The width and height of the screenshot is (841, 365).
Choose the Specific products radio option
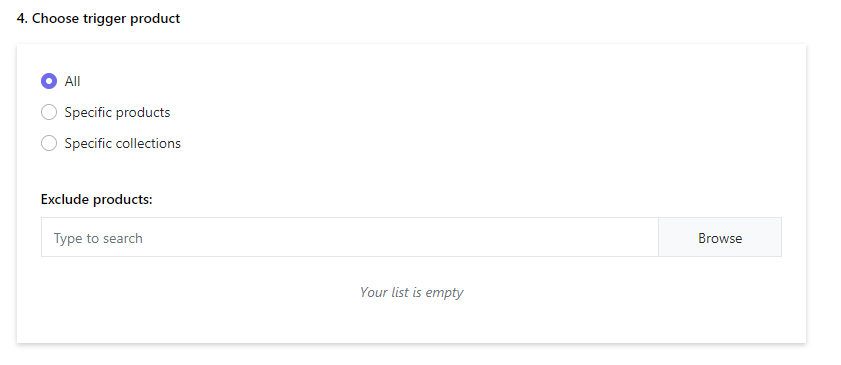click(x=49, y=113)
